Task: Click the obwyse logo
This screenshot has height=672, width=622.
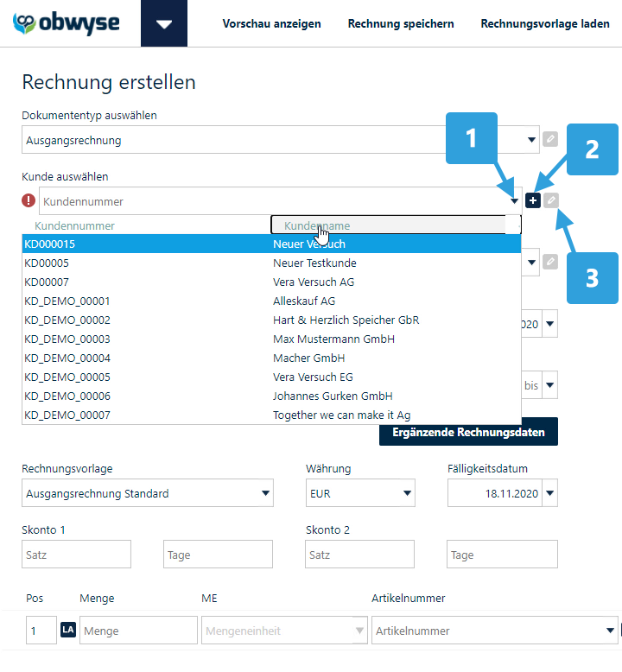Action: (x=67, y=23)
